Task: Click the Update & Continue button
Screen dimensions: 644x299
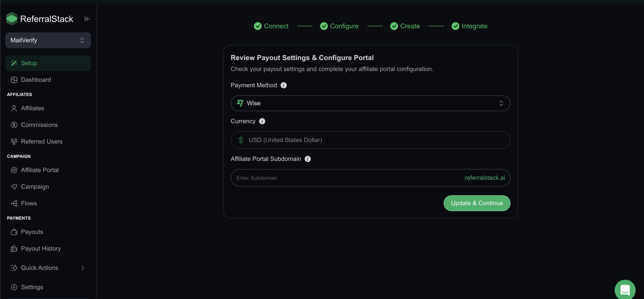Action: click(x=477, y=203)
